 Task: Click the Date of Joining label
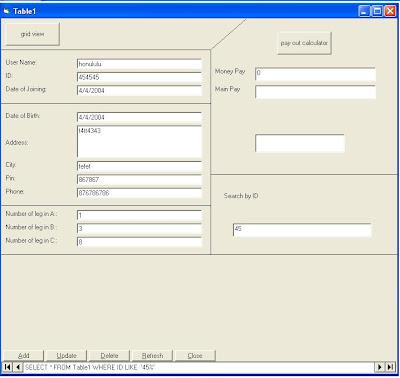click(26, 89)
